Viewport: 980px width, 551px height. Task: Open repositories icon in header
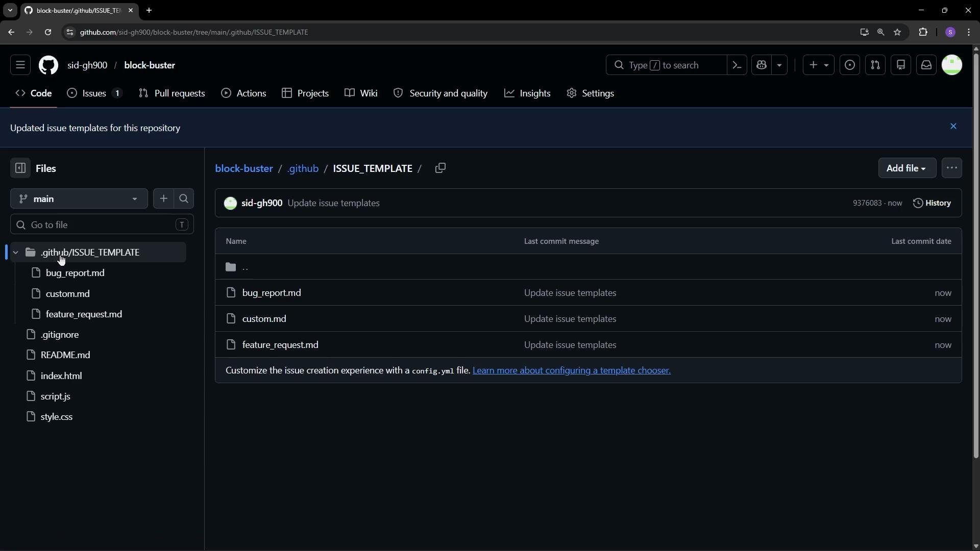click(x=901, y=65)
